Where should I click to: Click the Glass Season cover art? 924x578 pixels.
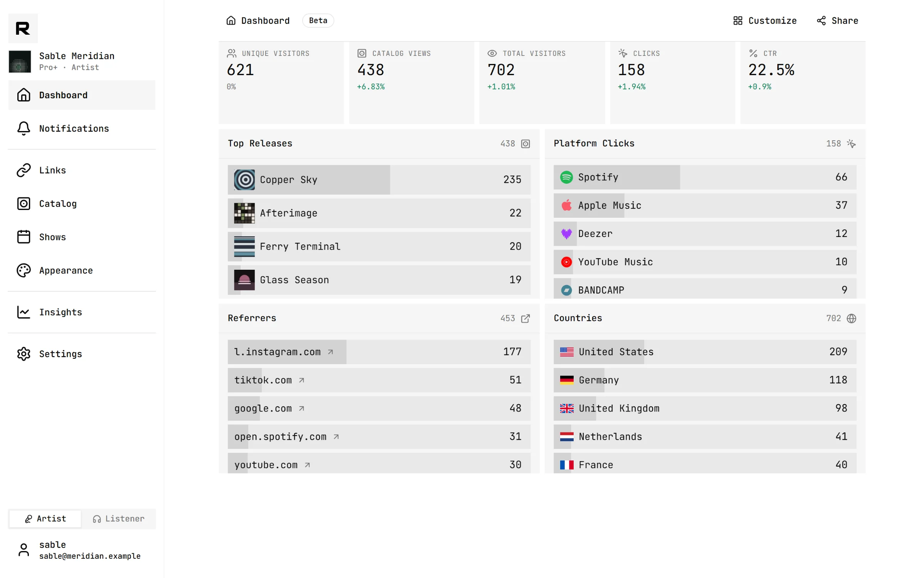click(x=244, y=280)
